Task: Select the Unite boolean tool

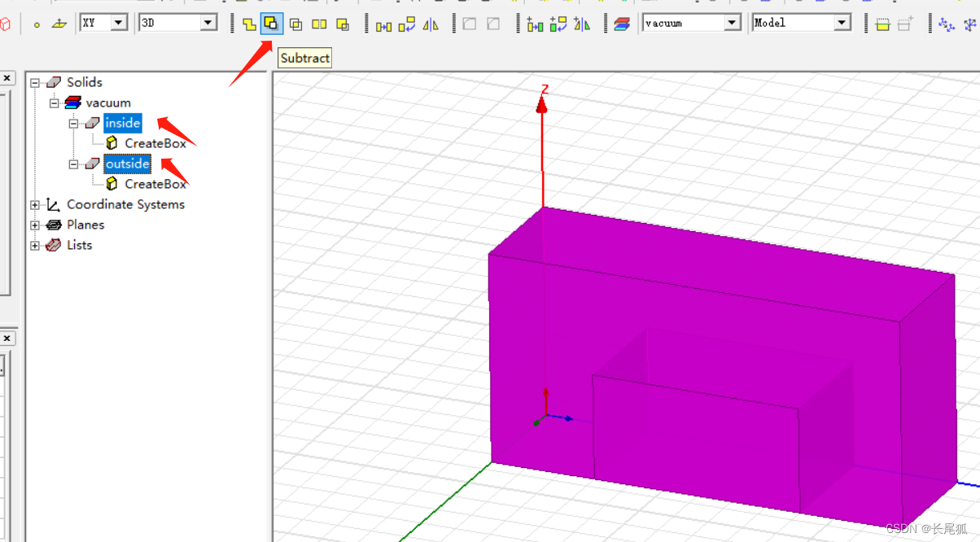Action: coord(249,24)
